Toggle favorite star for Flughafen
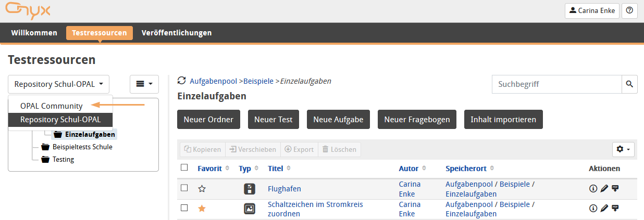 (x=202, y=189)
